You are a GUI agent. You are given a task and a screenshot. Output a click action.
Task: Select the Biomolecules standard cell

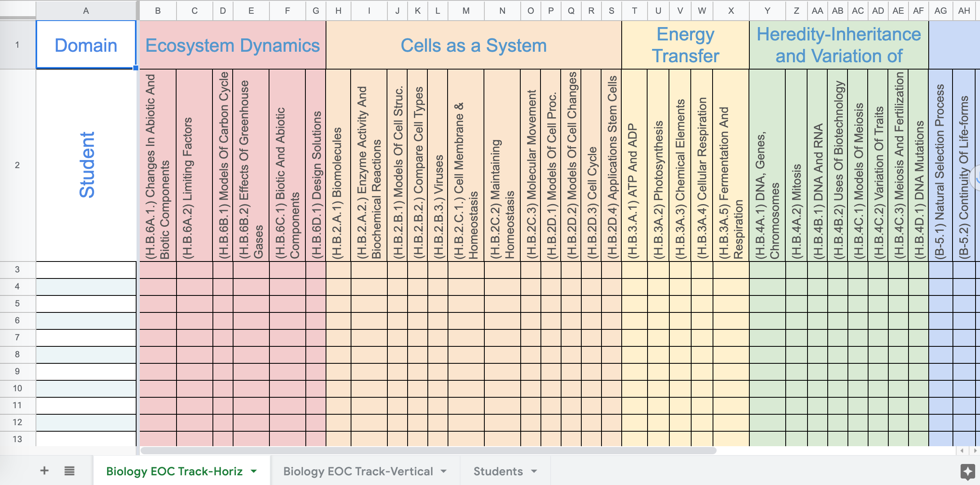pyautogui.click(x=339, y=165)
